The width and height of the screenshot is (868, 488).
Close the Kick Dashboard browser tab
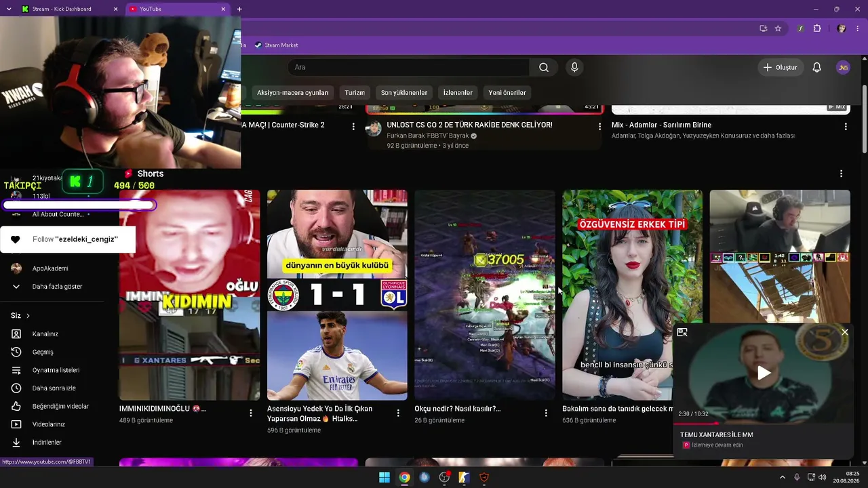coord(115,9)
